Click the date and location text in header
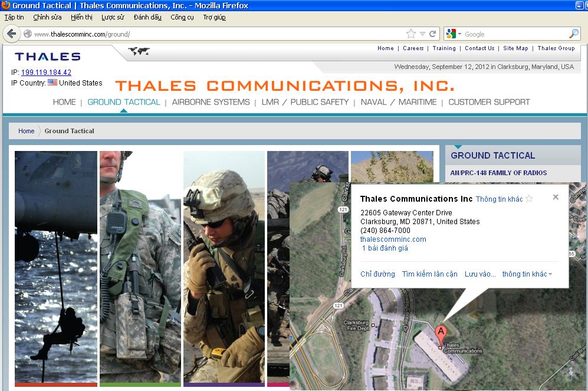The image size is (588, 391). coord(484,67)
